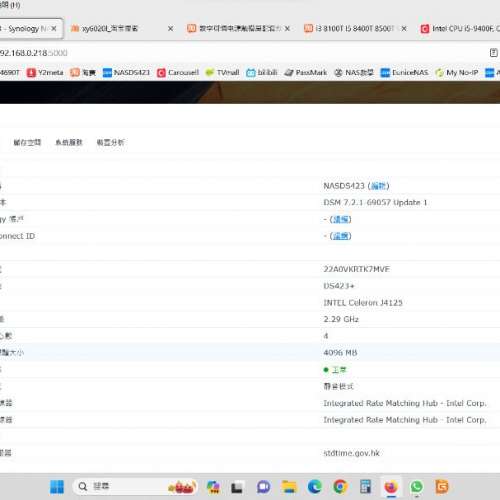Screen dimensions: 500x500
Task: Click the green thermal status indicator
Action: tap(326, 370)
